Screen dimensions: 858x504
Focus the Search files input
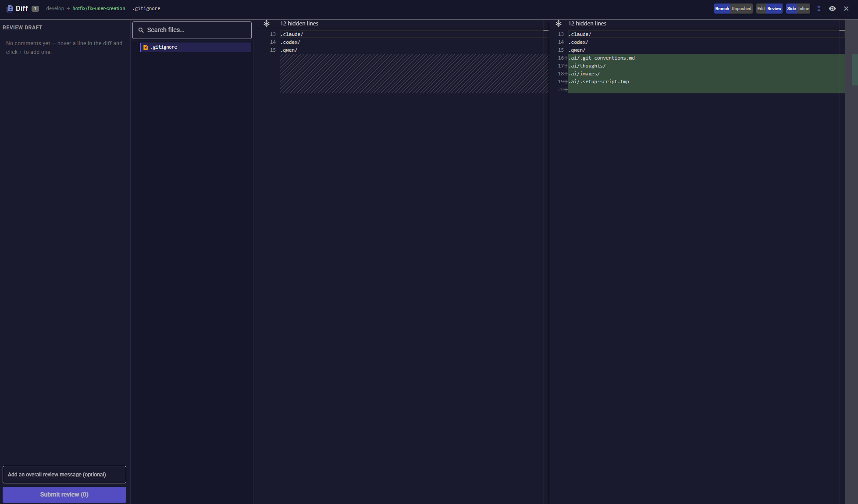[192, 30]
